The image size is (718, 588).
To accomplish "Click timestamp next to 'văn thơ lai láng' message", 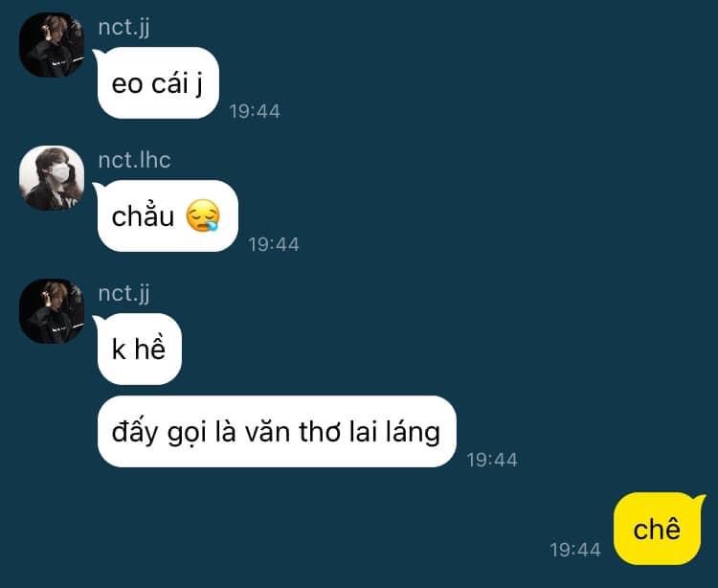I will click(492, 460).
